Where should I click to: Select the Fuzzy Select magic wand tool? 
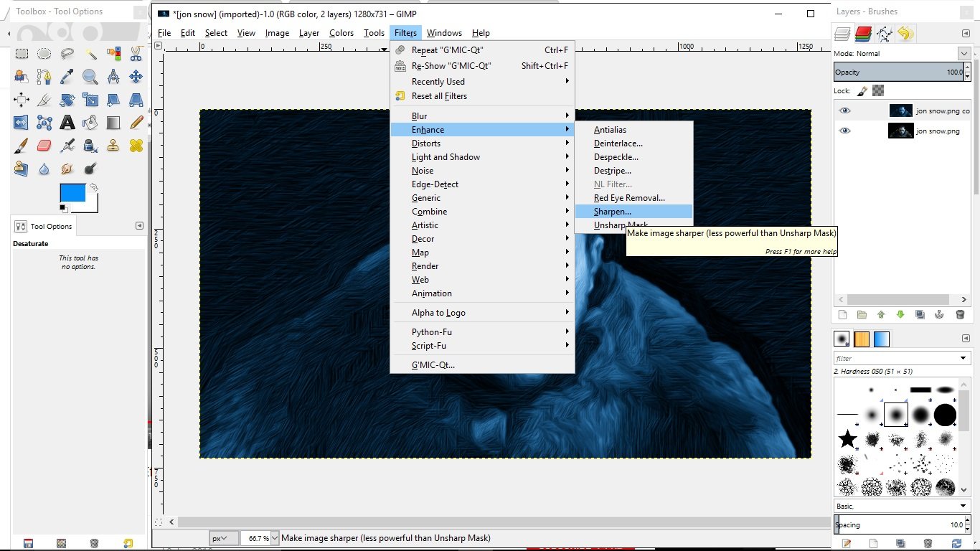pyautogui.click(x=90, y=54)
